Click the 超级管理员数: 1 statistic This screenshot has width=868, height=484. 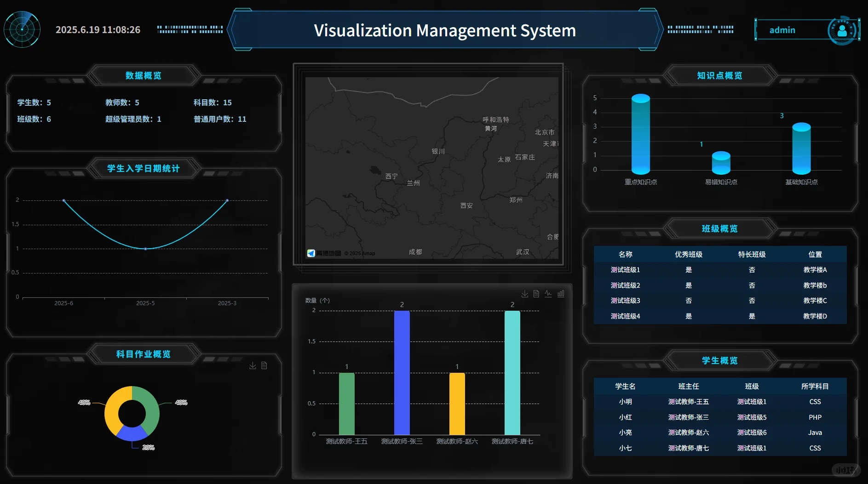(x=133, y=119)
